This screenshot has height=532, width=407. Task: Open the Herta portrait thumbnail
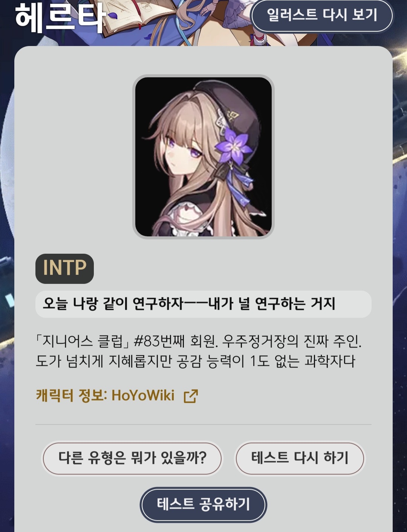[203, 157]
